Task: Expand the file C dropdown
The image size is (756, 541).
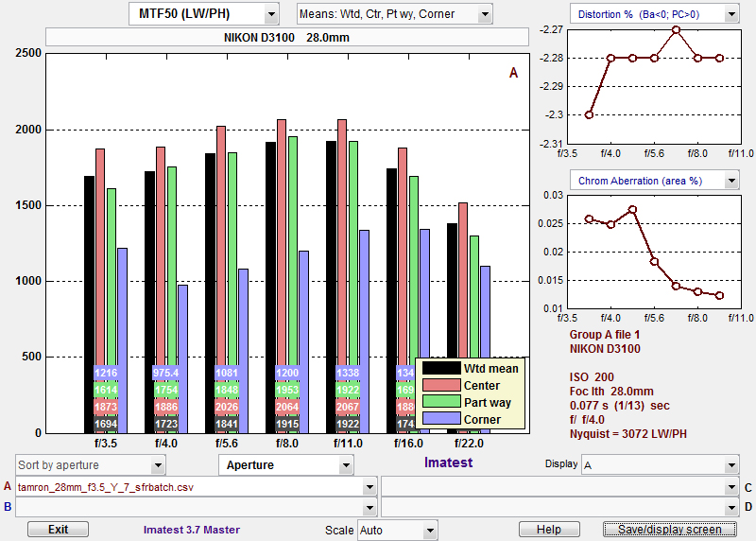Action: pos(559,487)
